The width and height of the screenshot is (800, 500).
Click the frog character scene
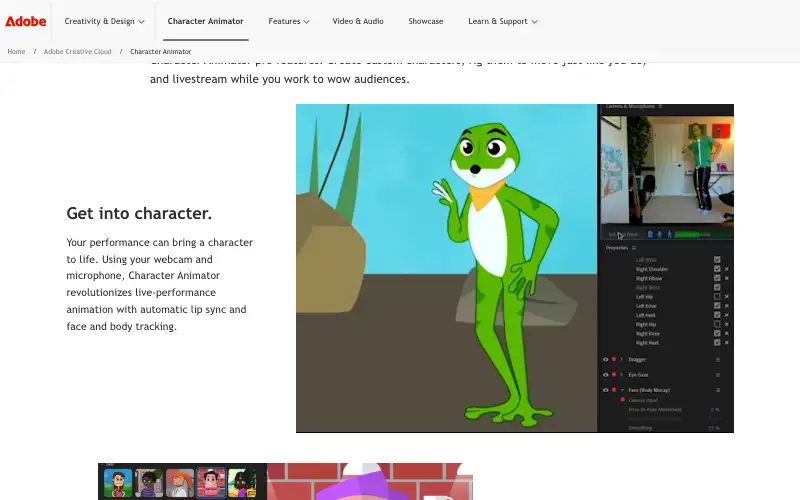coord(446,268)
